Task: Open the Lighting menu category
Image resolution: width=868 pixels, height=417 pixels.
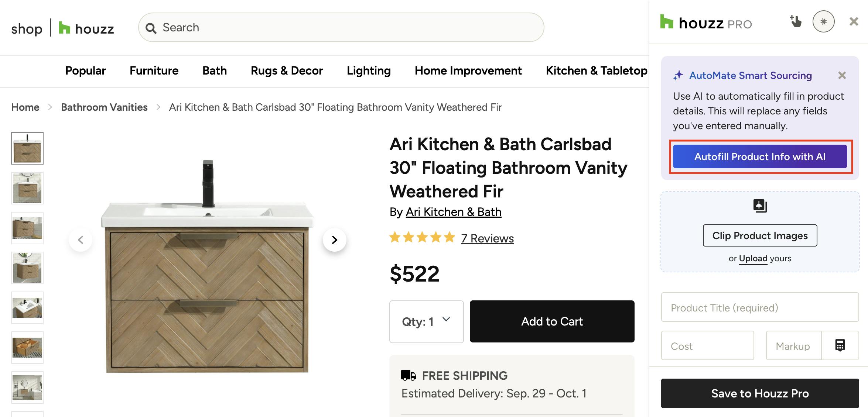Action: (369, 71)
